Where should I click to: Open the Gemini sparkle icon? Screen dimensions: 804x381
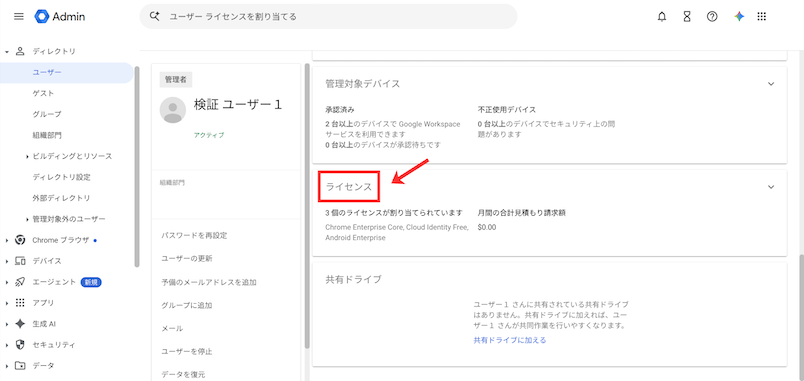coord(739,16)
